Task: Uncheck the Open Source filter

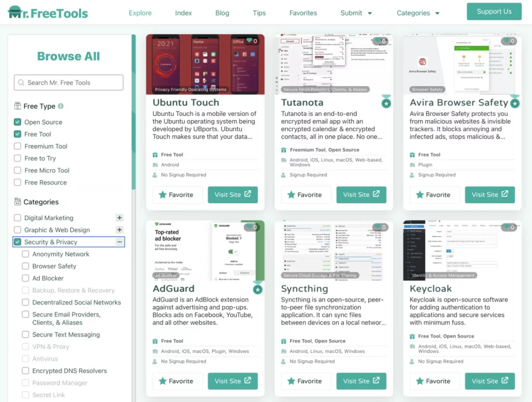Action: [17, 122]
